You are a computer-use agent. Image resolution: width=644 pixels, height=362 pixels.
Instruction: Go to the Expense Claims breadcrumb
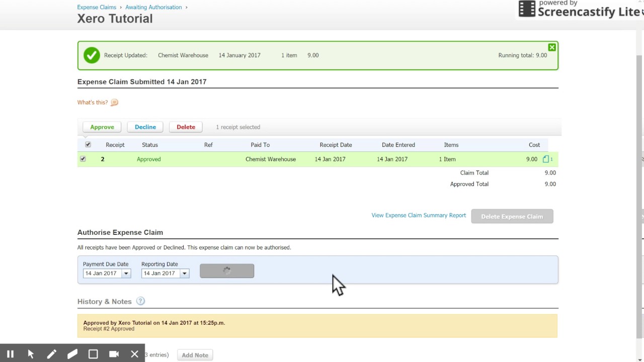click(97, 7)
